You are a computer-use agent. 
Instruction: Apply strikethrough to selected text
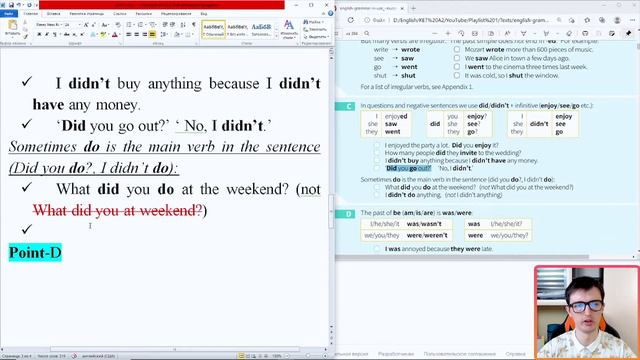pos(67,34)
